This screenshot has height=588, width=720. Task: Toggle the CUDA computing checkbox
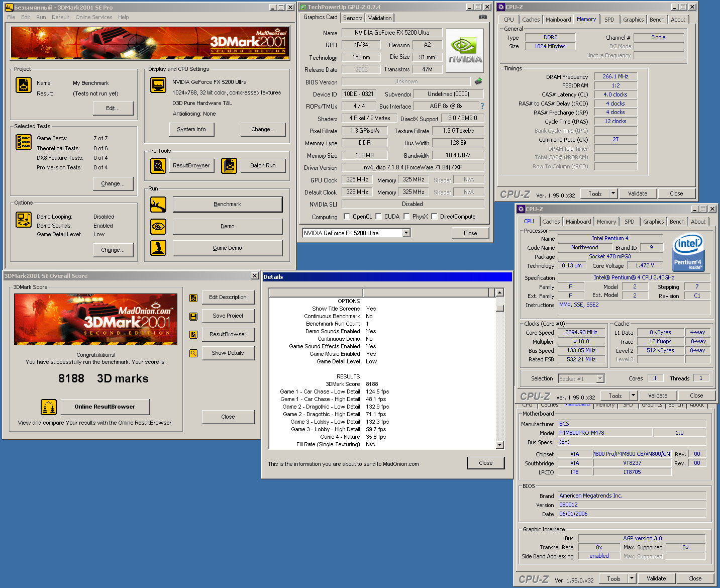click(x=379, y=217)
